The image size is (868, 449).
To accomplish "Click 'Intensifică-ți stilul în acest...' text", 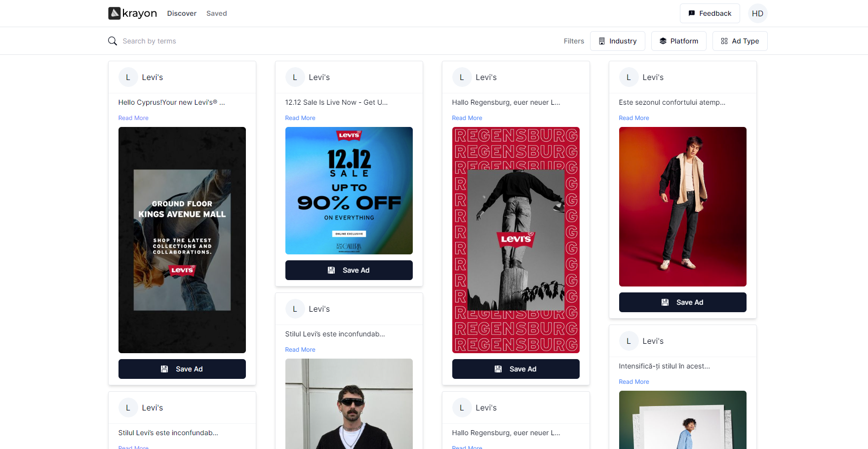I will [x=664, y=366].
